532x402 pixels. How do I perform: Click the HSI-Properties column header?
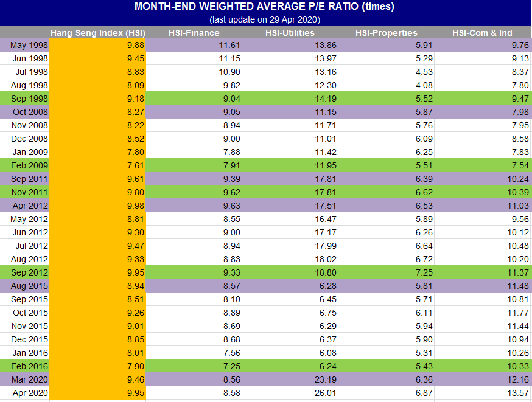pyautogui.click(x=387, y=33)
